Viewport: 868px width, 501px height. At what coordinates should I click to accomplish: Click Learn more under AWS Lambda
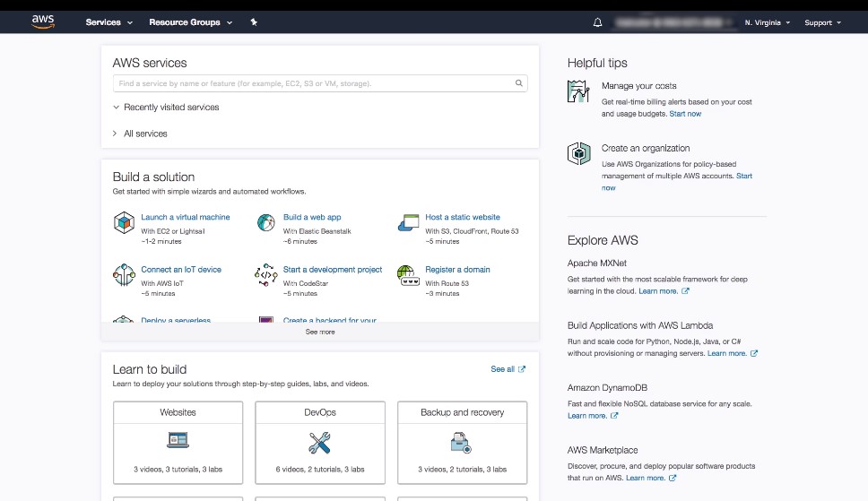pyautogui.click(x=727, y=353)
